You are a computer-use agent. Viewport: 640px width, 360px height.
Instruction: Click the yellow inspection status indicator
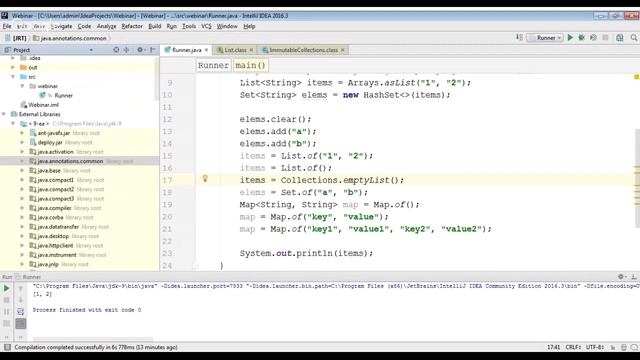636,77
